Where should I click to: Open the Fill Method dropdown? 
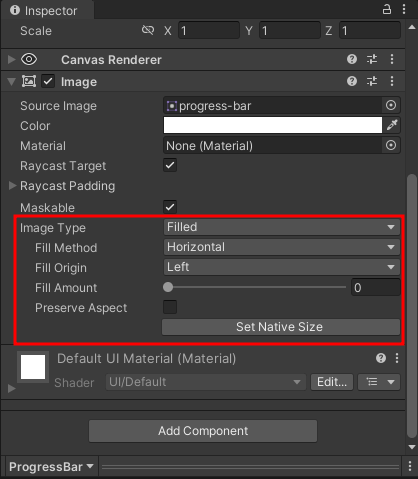tap(282, 247)
